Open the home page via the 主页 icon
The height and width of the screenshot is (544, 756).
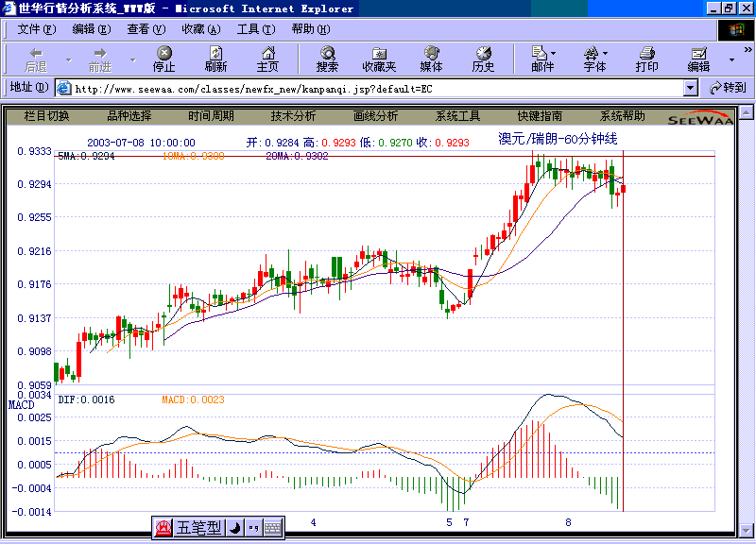pyautogui.click(x=267, y=59)
